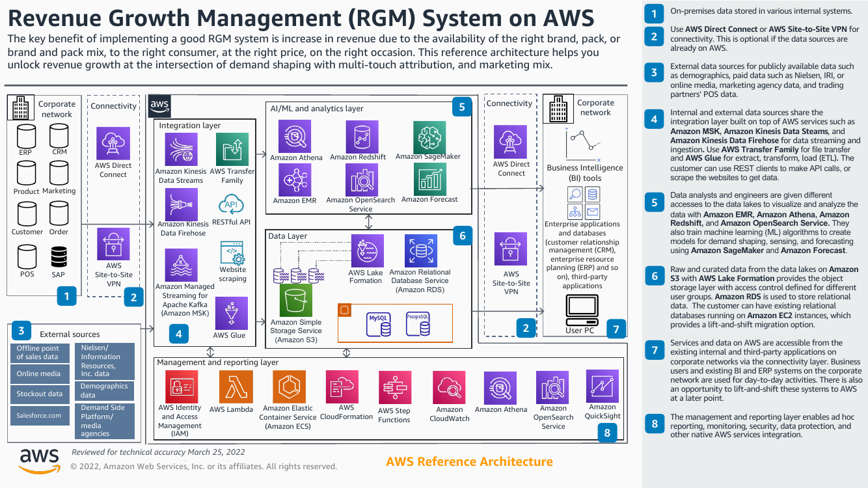The image size is (868, 488).
Task: Select the envelope icon under BI tools
Action: 593,211
